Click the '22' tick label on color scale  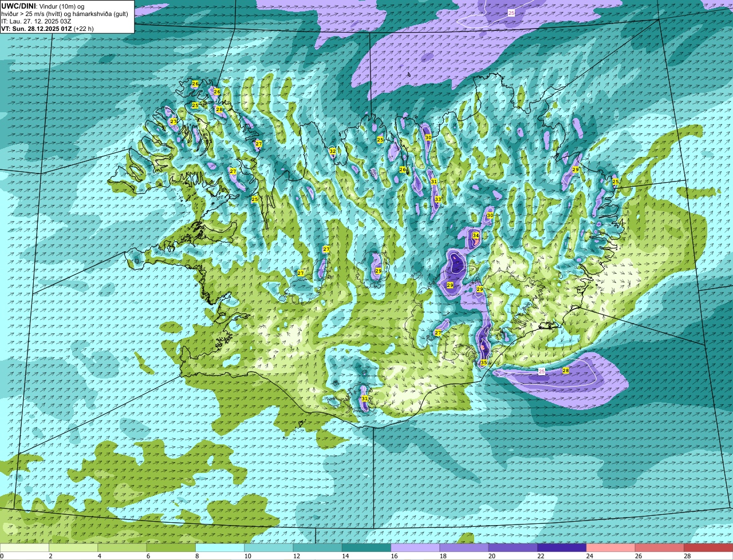tap(540, 555)
